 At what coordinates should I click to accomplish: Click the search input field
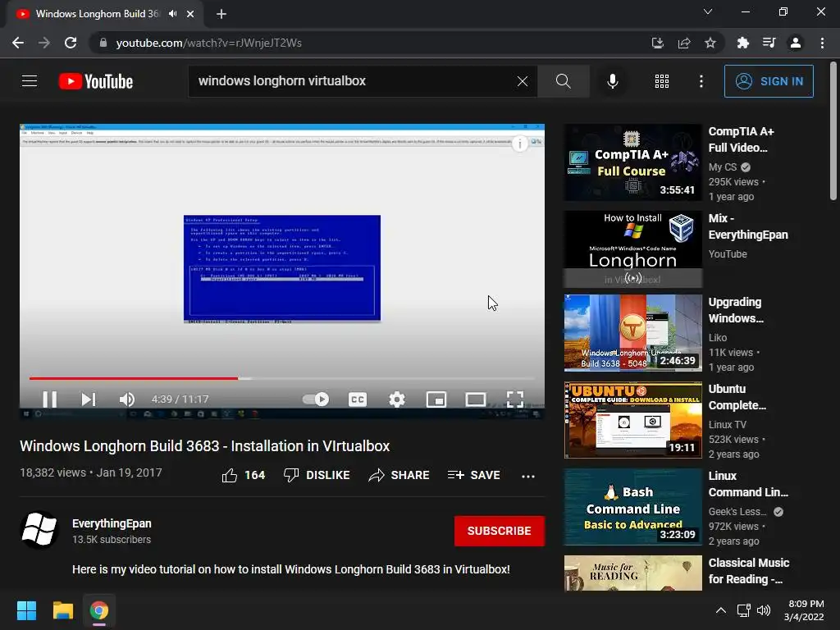[354, 81]
